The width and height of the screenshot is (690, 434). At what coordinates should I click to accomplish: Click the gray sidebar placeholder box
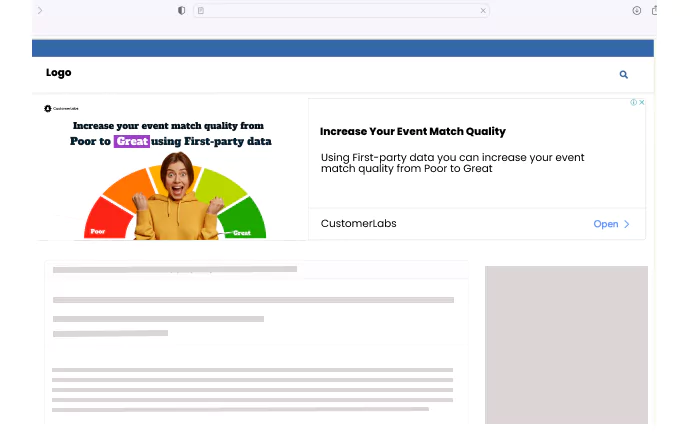click(566, 345)
